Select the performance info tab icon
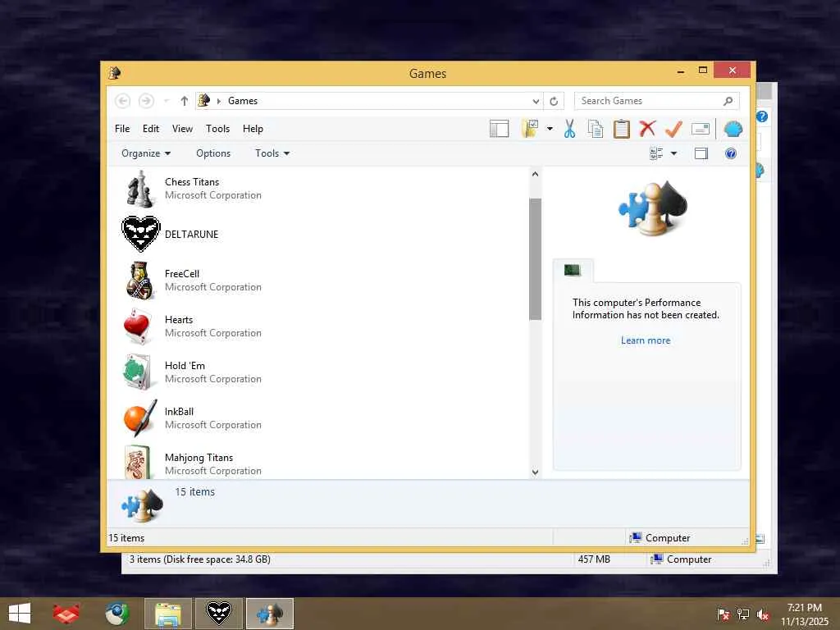The width and height of the screenshot is (840, 630). tap(573, 271)
